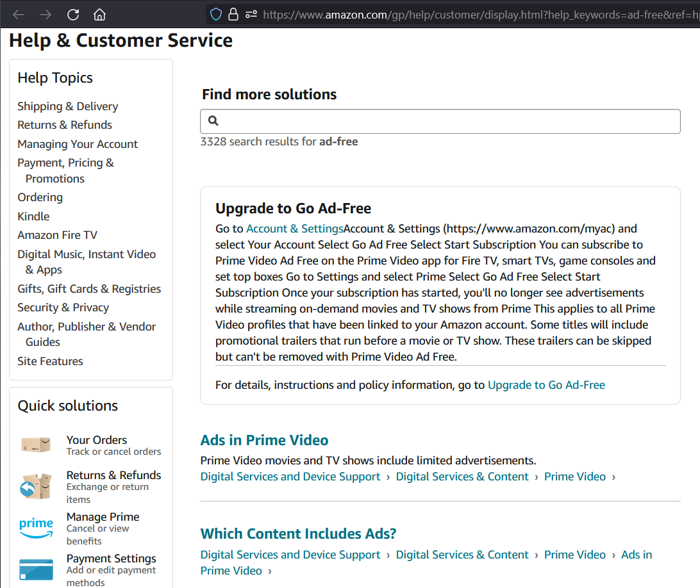The width and height of the screenshot is (700, 588).
Task: Select Managing Your Account help topic
Action: point(78,144)
